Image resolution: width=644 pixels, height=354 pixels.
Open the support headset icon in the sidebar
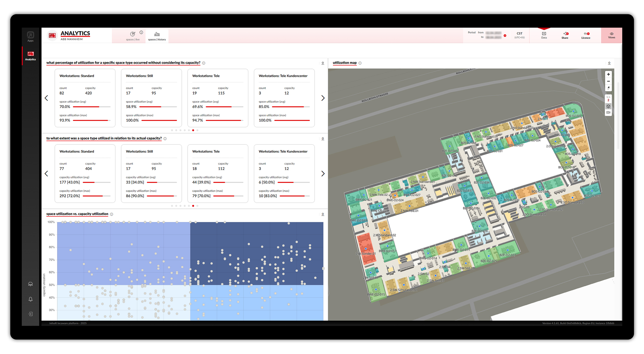point(30,284)
